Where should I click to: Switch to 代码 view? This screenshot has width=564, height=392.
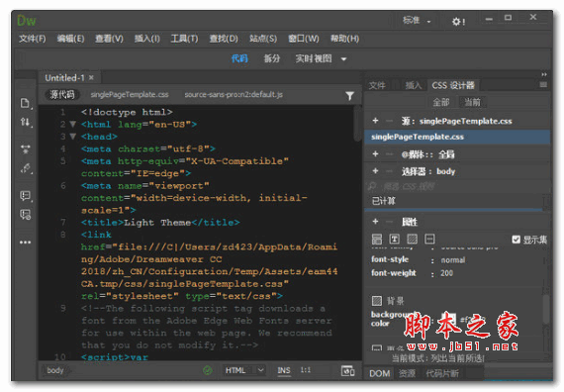pyautogui.click(x=239, y=58)
